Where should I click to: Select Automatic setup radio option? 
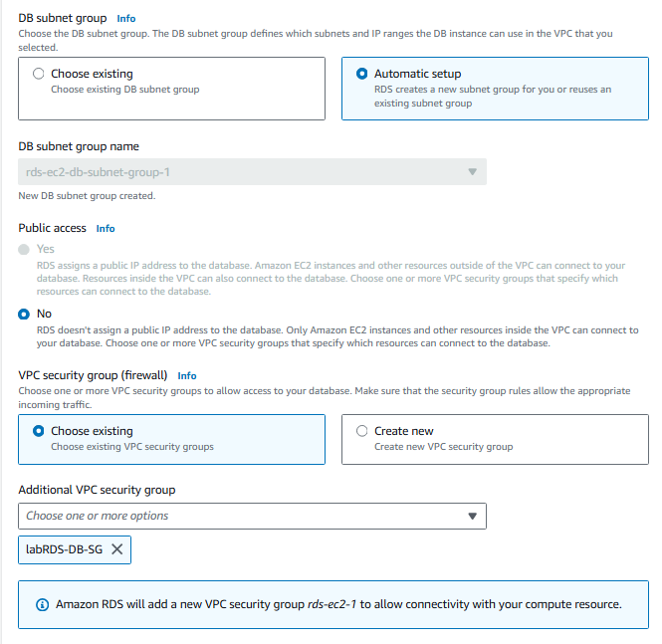(362, 74)
